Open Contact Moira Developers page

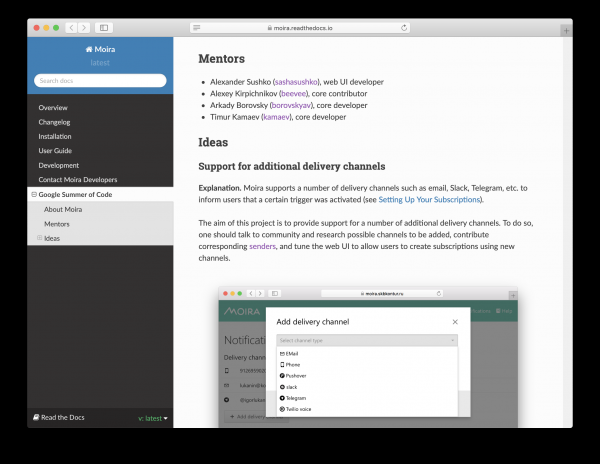pos(77,179)
